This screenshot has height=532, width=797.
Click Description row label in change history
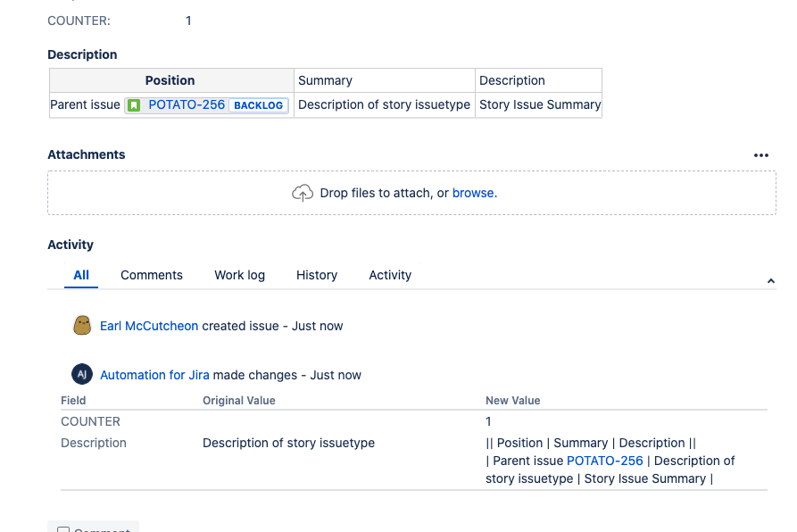click(94, 443)
